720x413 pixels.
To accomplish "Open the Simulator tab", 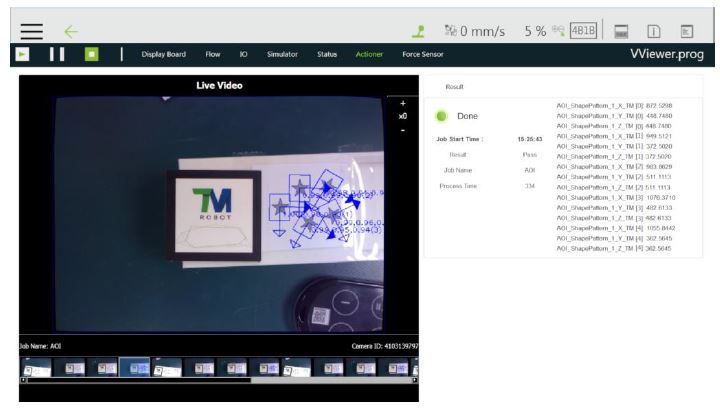I will coord(281,54).
